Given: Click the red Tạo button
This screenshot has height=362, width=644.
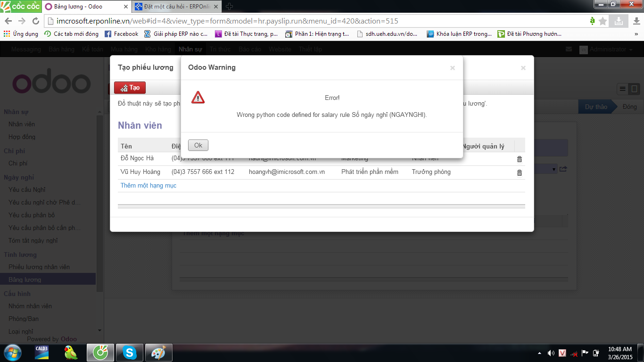Looking at the screenshot, I should [x=130, y=88].
